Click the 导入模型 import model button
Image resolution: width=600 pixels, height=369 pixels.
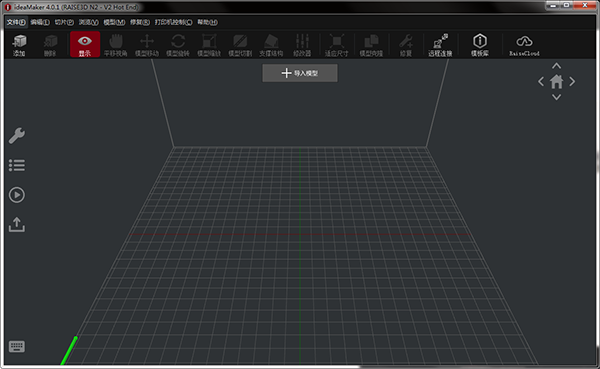coord(300,73)
